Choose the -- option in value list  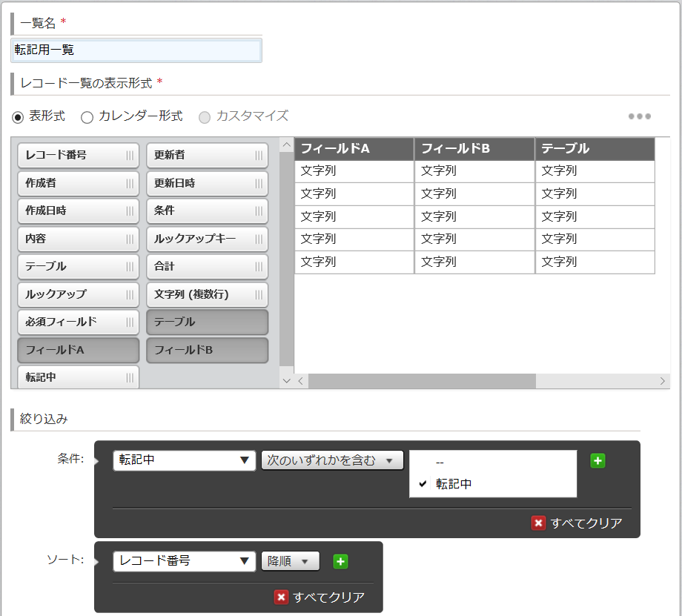pyautogui.click(x=493, y=463)
